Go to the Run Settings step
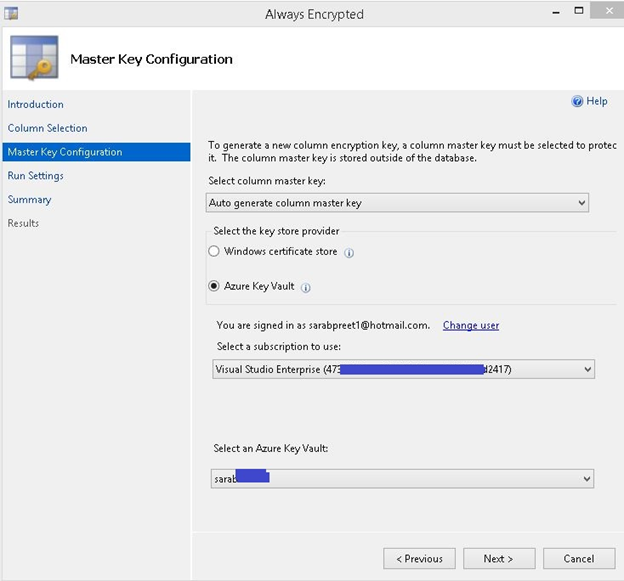 pos(35,175)
